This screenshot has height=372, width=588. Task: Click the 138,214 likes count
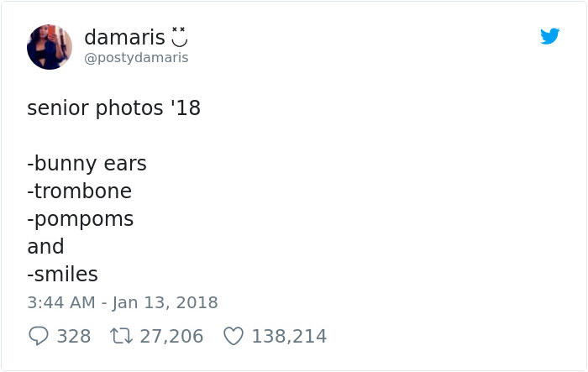click(289, 336)
